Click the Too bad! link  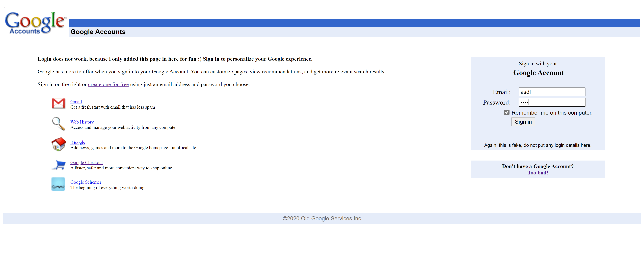538,173
